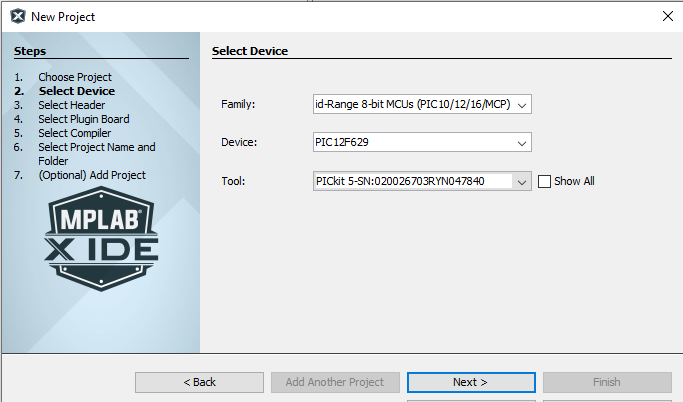Click the PIC12F629 device text field
This screenshot has width=683, height=402.
(412, 143)
